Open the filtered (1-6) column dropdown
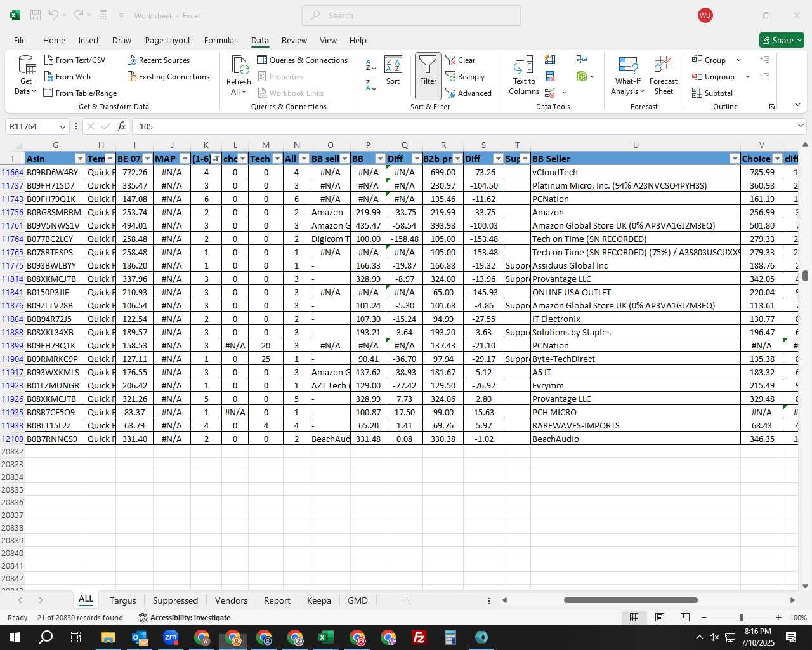The width and height of the screenshot is (812, 650). [x=216, y=159]
